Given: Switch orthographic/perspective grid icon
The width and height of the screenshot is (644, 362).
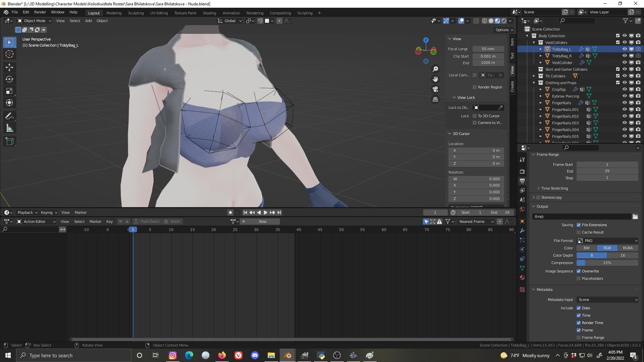Looking at the screenshot, I should [435, 99].
